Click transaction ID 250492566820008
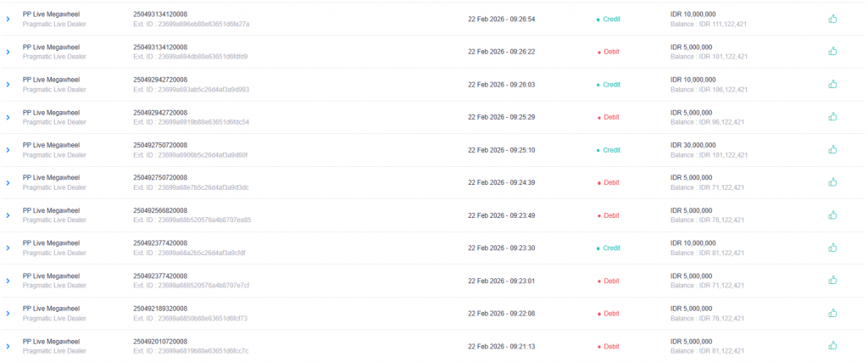868x362 pixels. coord(160,210)
